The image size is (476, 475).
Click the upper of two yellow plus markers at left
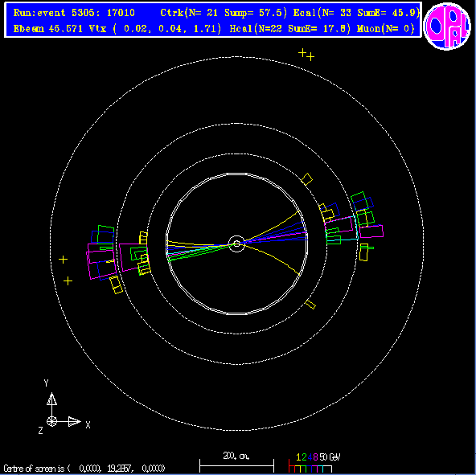(x=63, y=260)
